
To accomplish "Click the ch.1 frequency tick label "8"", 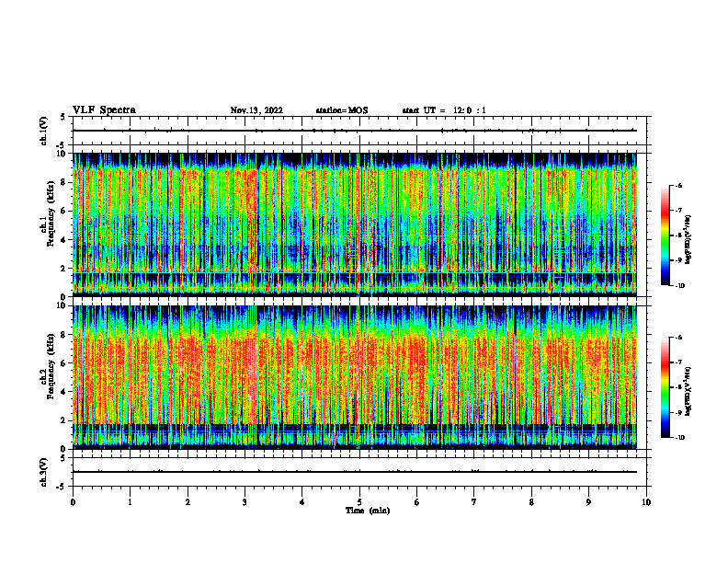I will click(63, 182).
